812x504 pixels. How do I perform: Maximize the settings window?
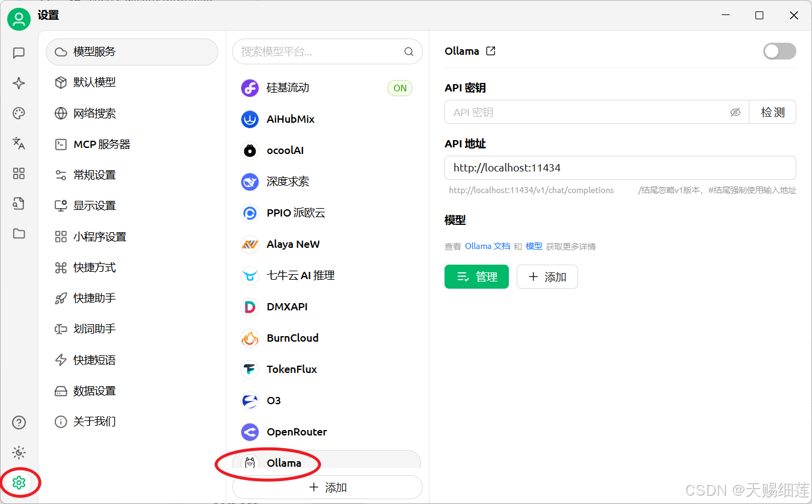[760, 16]
